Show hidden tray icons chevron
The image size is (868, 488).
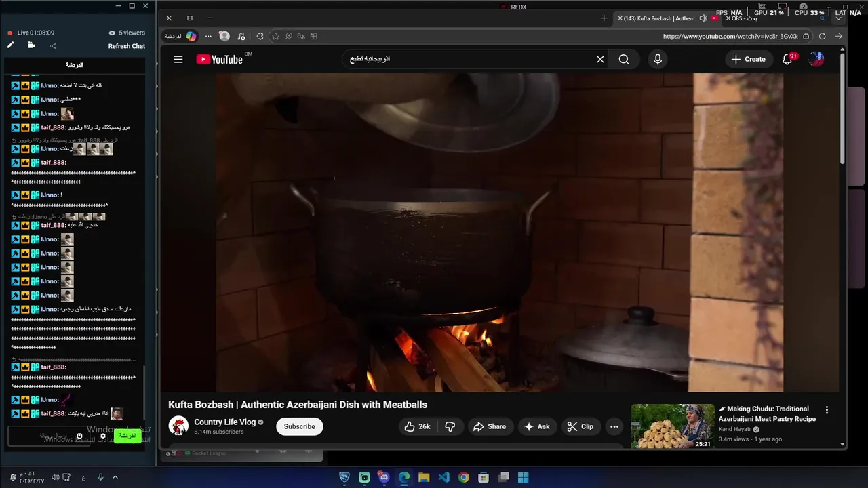point(115,477)
